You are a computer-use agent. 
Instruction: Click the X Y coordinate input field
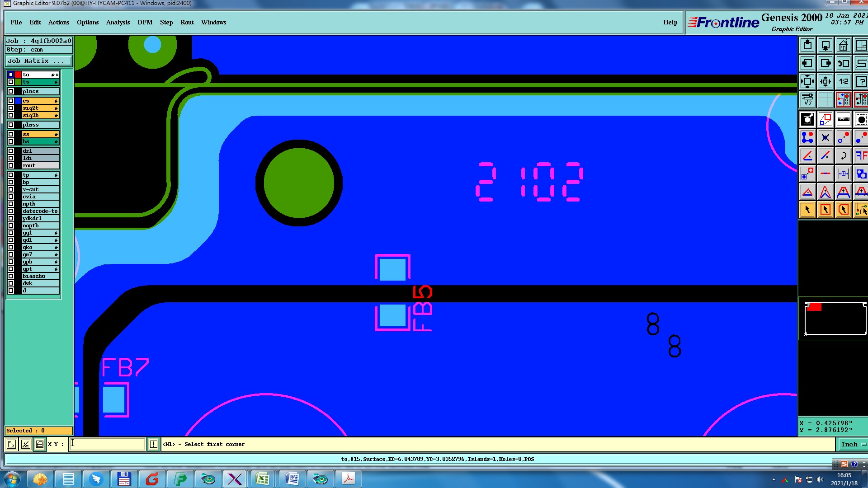coord(108,444)
